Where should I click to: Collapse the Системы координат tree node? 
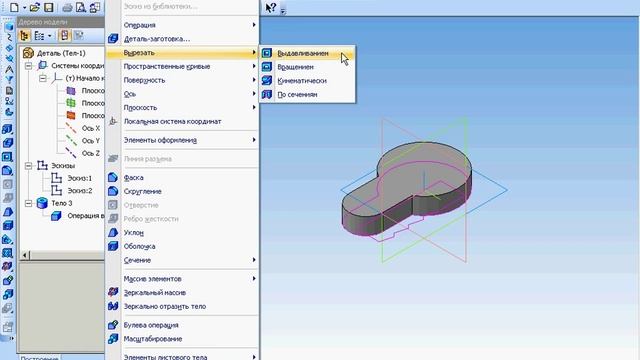pos(28,66)
